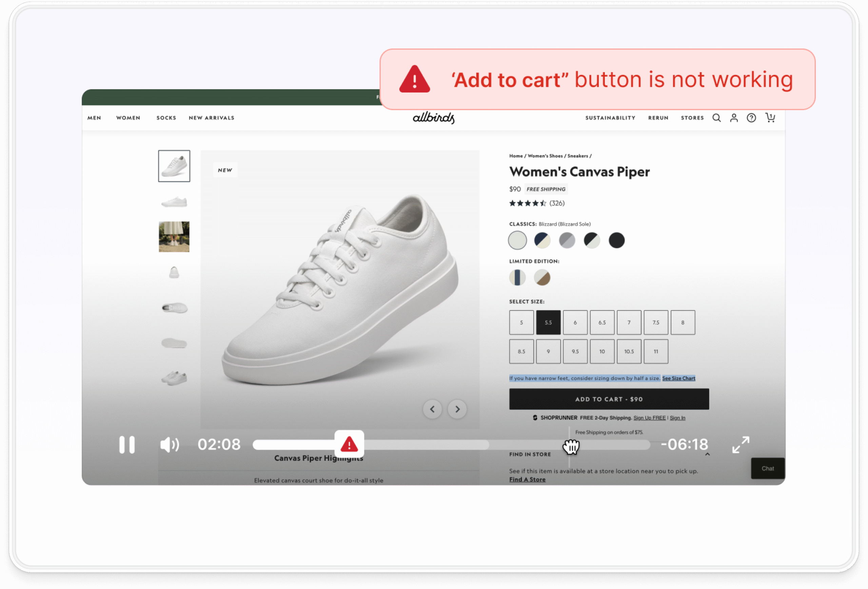The width and height of the screenshot is (868, 589).
Task: Select size 9.5
Action: click(575, 352)
